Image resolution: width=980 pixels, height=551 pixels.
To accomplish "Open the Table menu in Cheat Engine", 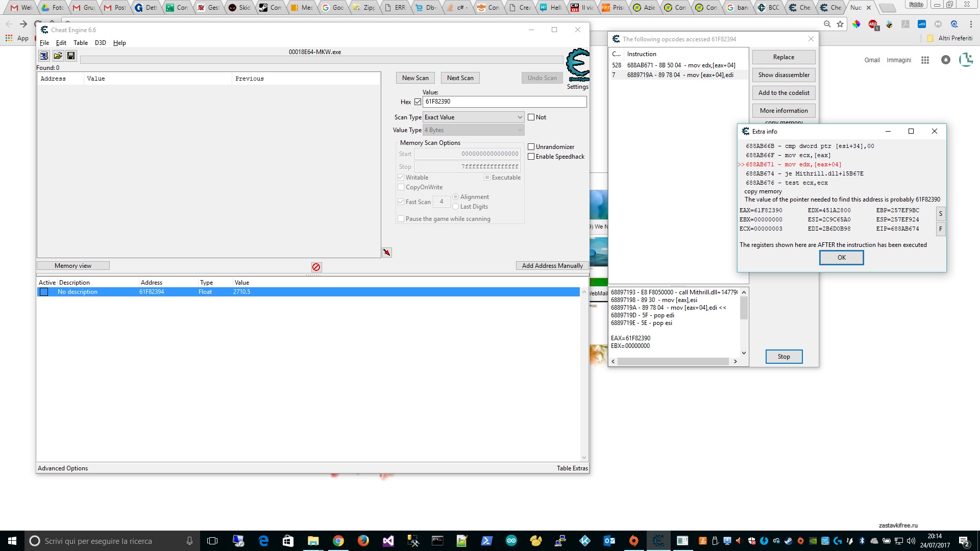I will point(80,42).
